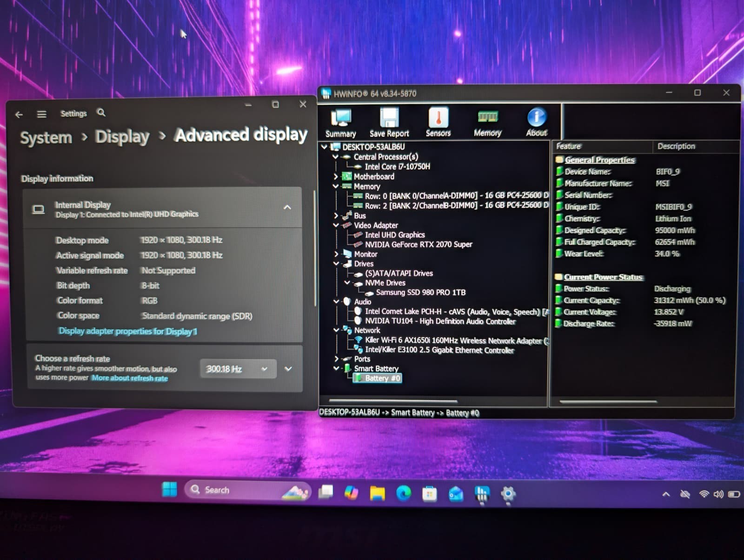Select Row: 2 BANK 2 memory module
Screen dimensions: 744x560
click(x=457, y=205)
